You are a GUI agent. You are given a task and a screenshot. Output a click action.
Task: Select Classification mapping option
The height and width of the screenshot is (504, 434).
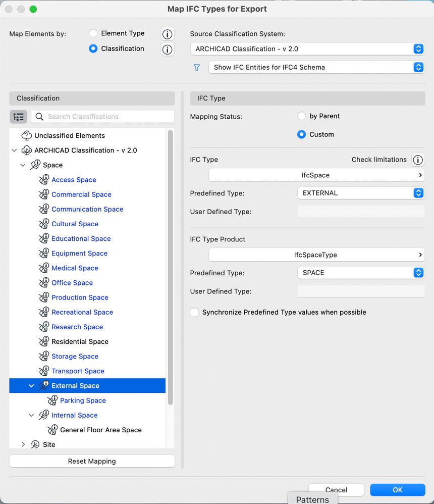tap(93, 48)
